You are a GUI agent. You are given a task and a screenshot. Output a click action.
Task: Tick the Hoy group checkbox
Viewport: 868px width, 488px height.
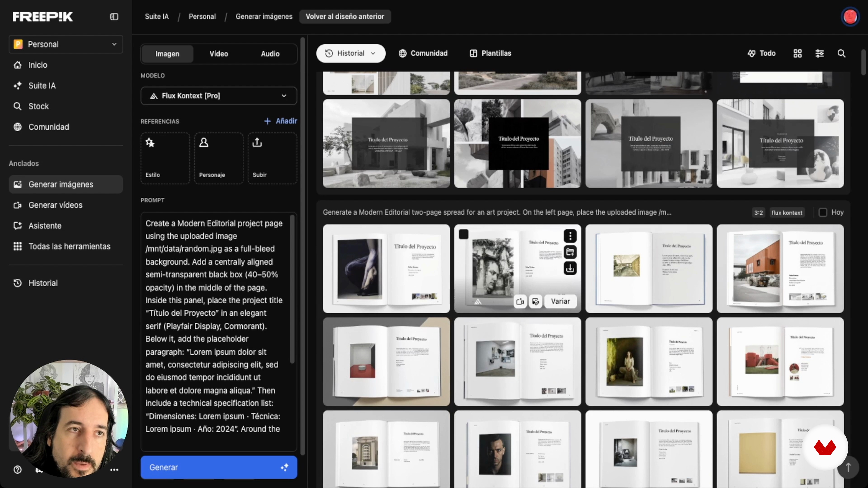tap(823, 213)
